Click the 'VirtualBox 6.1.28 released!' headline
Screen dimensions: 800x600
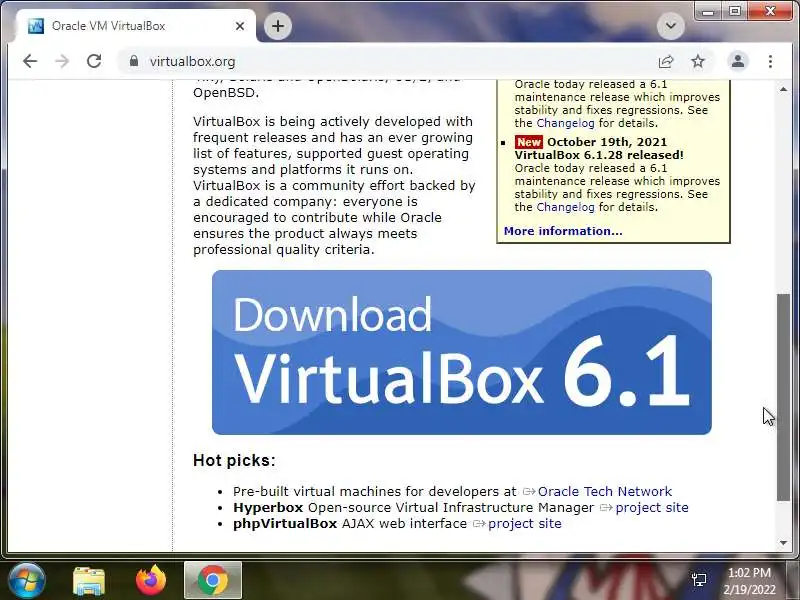599,155
